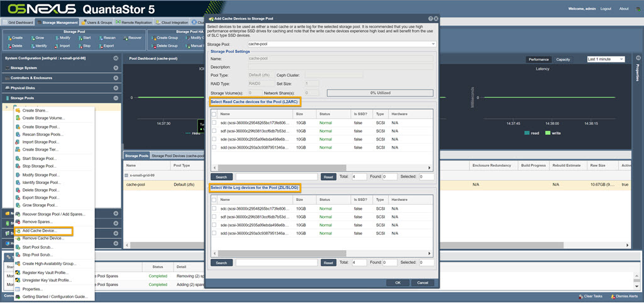
Task: Choose Start Pool Scrub in context menu
Action: tap(38, 247)
